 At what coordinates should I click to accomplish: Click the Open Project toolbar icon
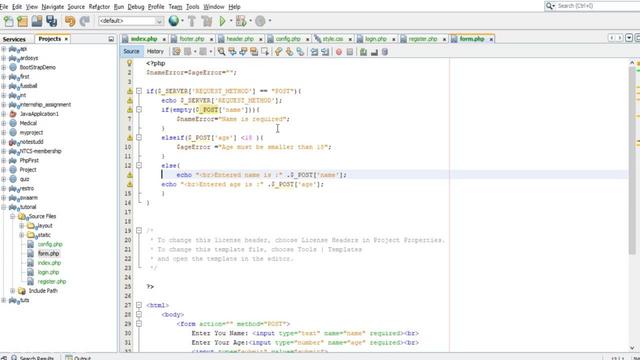[37, 21]
